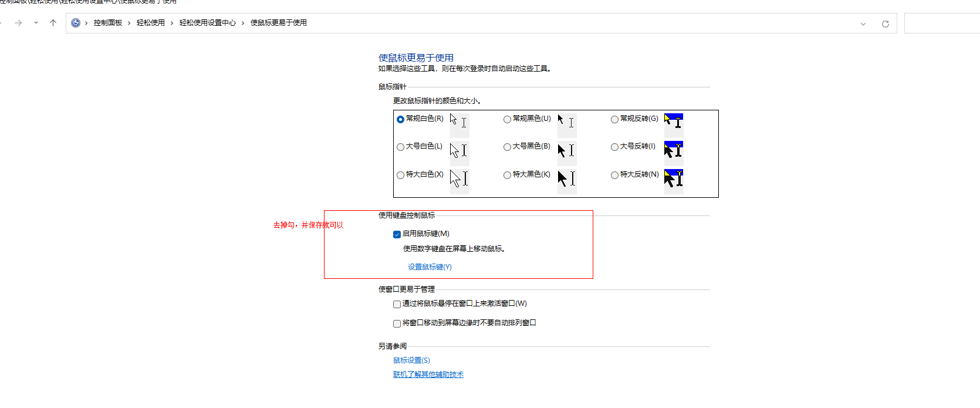Click the regular white pointer preview
The height and width of the screenshot is (408, 980).
pyautogui.click(x=459, y=125)
